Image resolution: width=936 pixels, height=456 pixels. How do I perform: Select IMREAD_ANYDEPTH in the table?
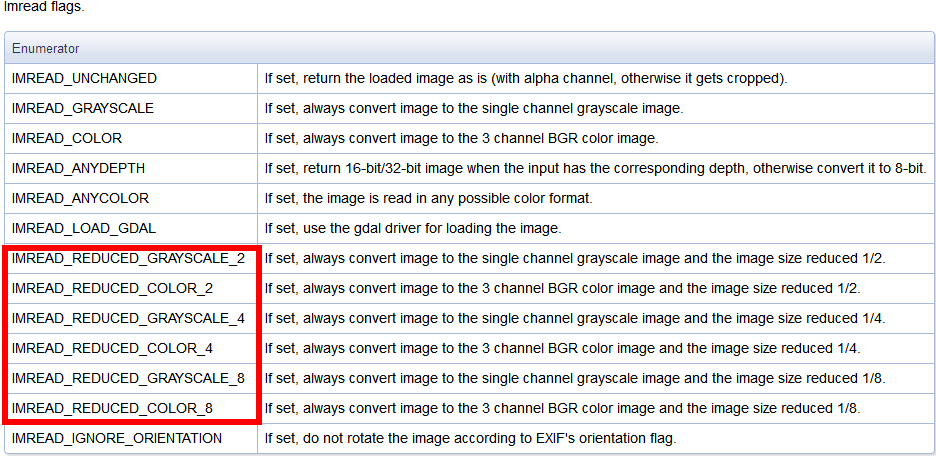(x=79, y=168)
